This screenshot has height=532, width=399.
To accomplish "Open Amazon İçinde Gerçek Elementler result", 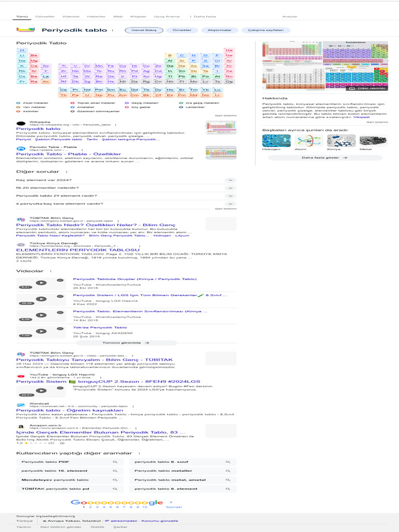I will click(100, 433).
